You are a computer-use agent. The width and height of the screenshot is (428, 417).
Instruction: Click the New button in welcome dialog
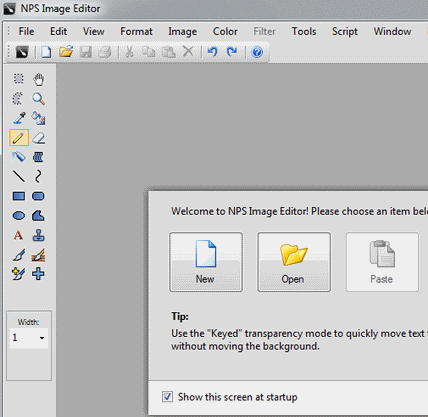tap(206, 262)
